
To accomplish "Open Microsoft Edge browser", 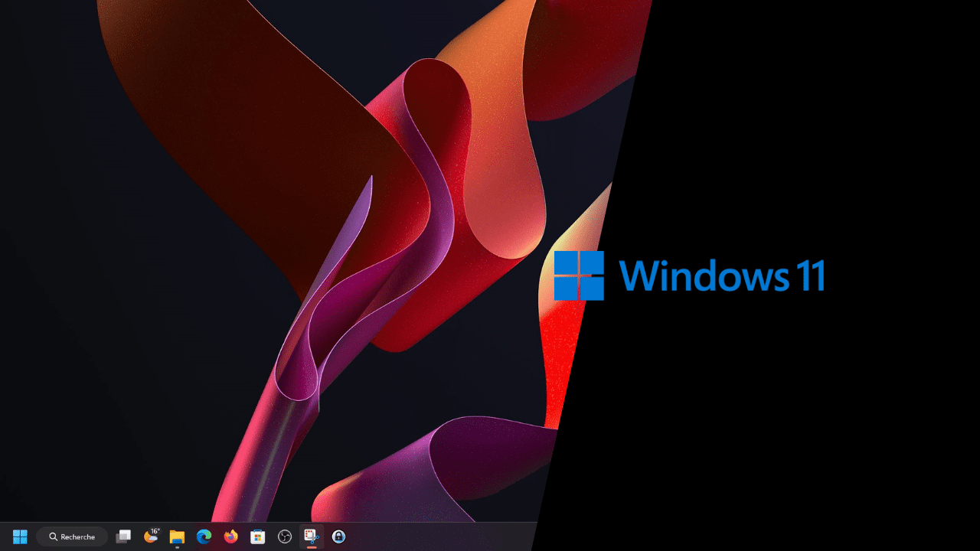I will tap(204, 536).
